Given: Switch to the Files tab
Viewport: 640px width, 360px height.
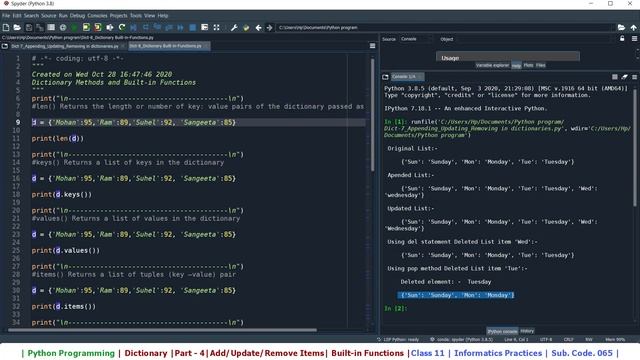Looking at the screenshot, I should tap(541, 65).
